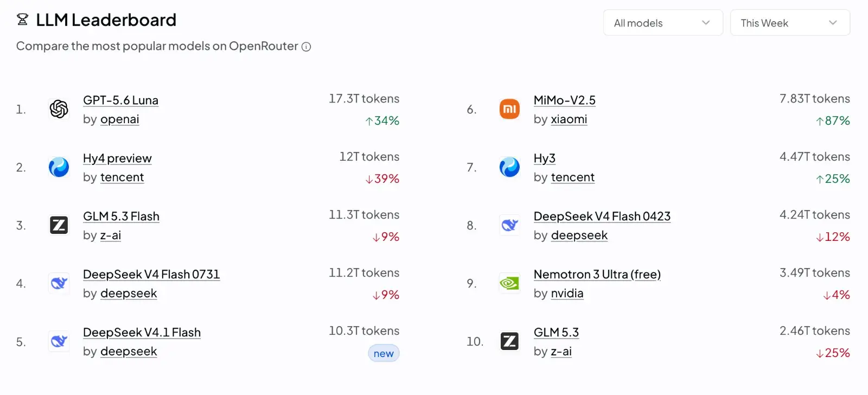
Task: Click the Nvidia logo beside Nemotron 3 Ultra
Action: click(509, 283)
